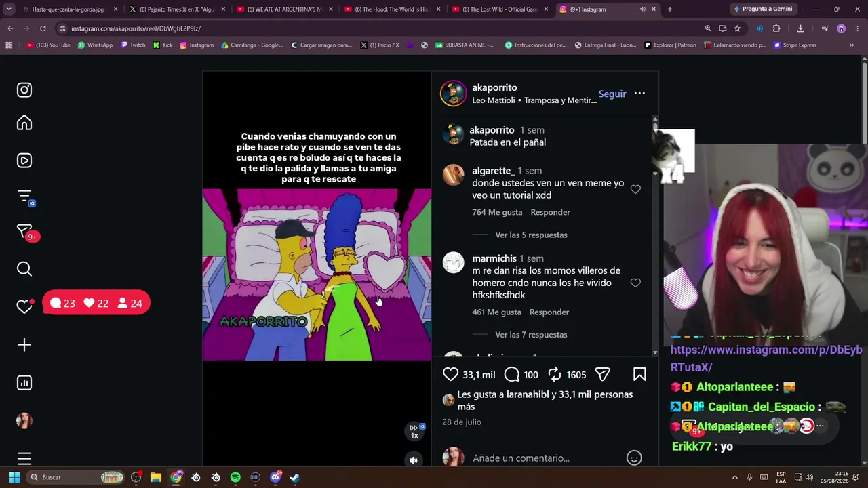Open the Instagram logo home link

click(24, 90)
